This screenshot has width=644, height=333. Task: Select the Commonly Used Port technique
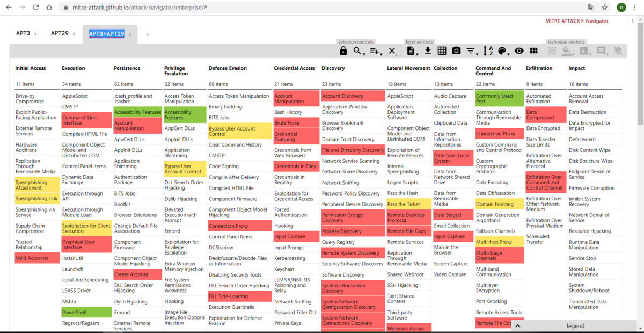499,99
